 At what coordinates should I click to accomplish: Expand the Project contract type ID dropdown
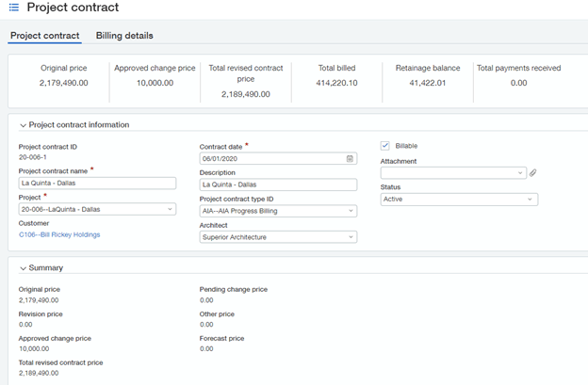(x=351, y=211)
